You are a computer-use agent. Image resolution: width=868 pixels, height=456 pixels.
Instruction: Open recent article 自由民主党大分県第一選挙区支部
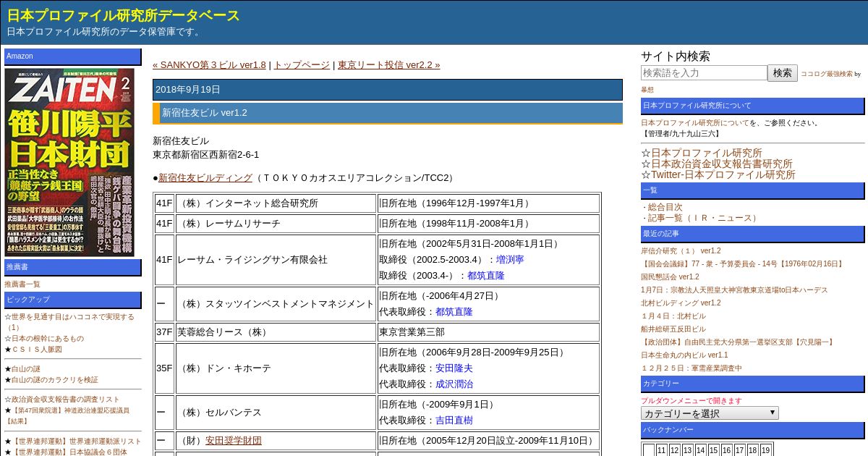click(738, 342)
